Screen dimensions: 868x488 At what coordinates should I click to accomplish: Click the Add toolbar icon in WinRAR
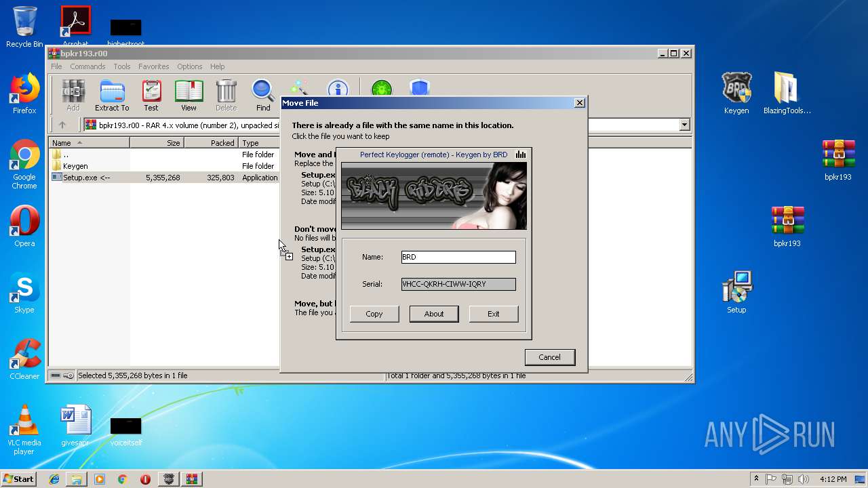coord(73,96)
